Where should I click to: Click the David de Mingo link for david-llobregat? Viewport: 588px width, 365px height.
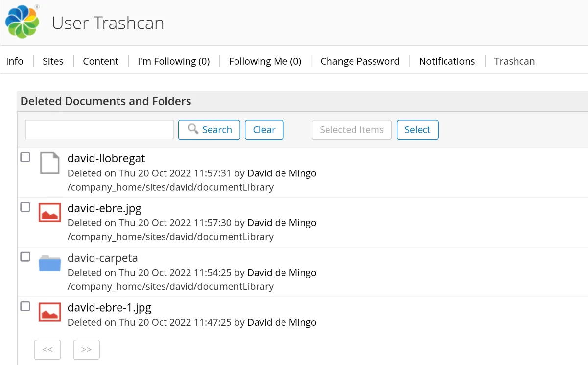click(282, 173)
